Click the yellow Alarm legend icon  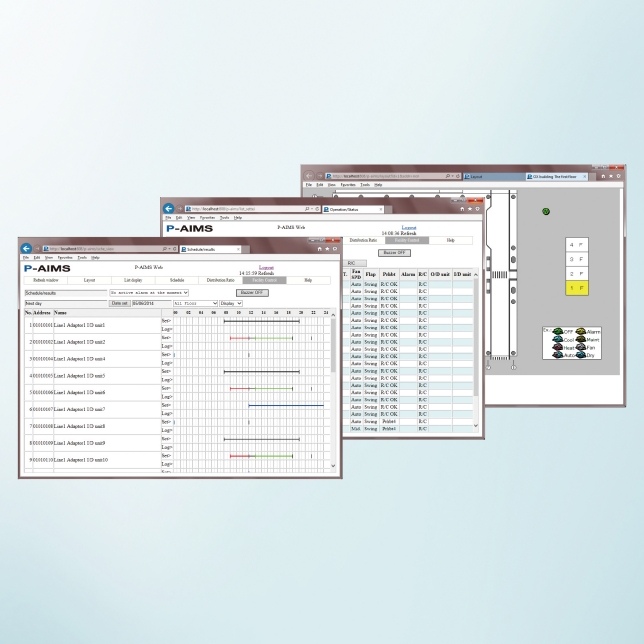[580, 330]
